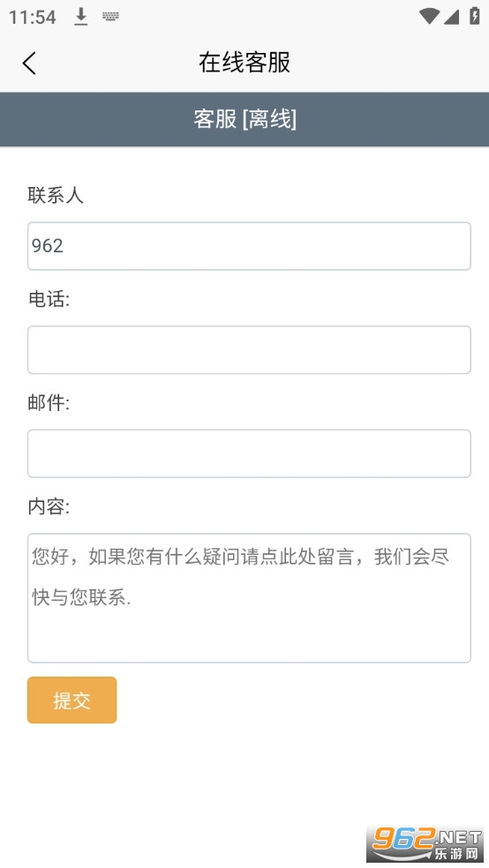Tap the 邮件: label

pyautogui.click(x=49, y=402)
